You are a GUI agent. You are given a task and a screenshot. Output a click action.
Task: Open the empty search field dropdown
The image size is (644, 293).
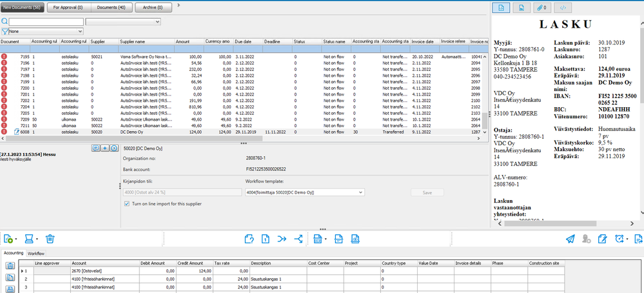[157, 22]
